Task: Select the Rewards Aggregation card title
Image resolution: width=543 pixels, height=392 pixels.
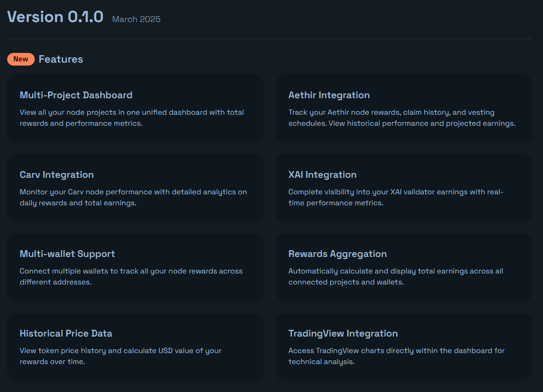Action: click(338, 254)
